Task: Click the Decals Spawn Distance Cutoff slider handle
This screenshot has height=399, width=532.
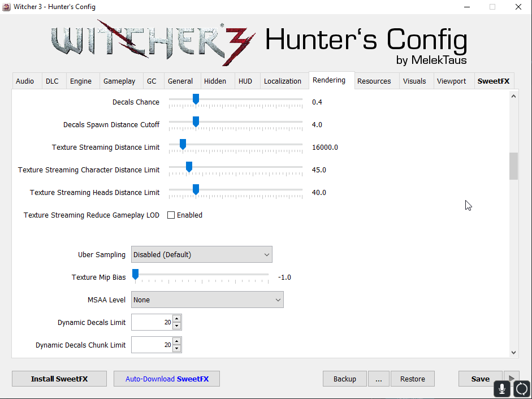Action: (196, 122)
